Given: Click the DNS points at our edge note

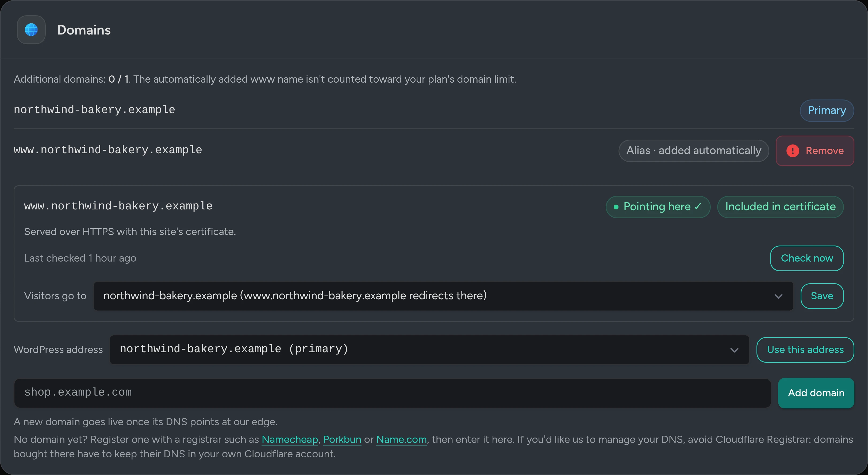Looking at the screenshot, I should [145, 422].
